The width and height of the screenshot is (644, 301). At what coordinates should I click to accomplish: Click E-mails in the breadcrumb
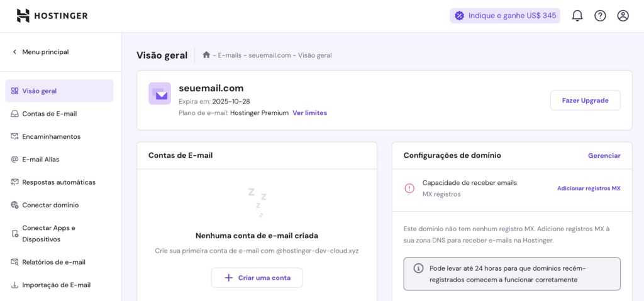(228, 55)
